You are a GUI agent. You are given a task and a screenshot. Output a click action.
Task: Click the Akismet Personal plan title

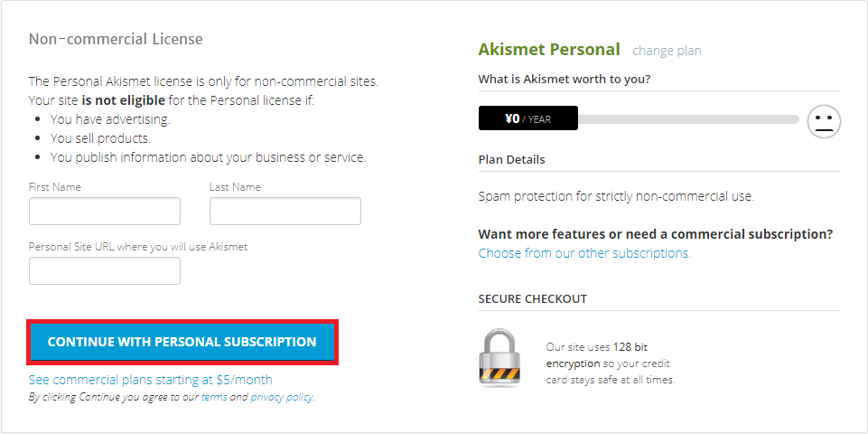click(x=549, y=50)
